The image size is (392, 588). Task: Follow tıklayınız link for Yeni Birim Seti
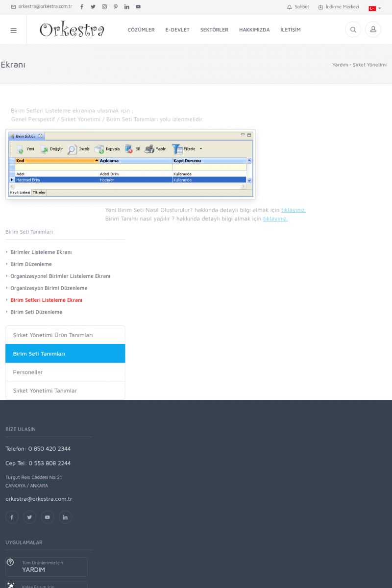click(294, 210)
